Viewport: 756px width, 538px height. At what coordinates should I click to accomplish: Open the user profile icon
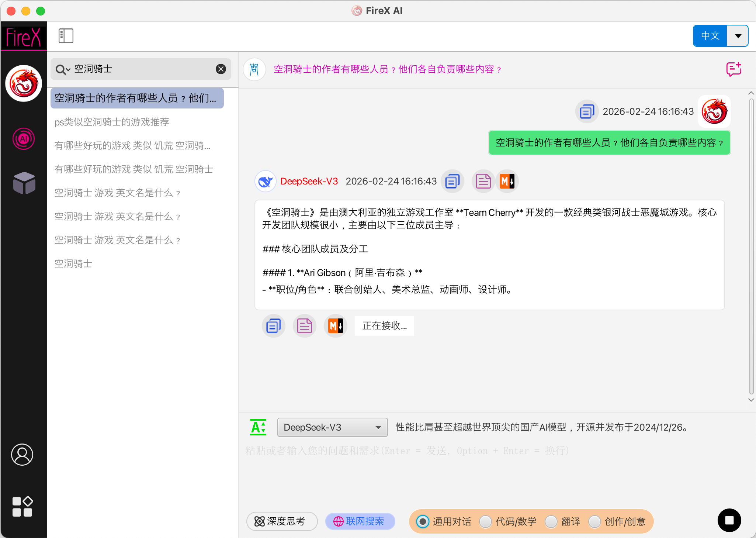point(22,455)
